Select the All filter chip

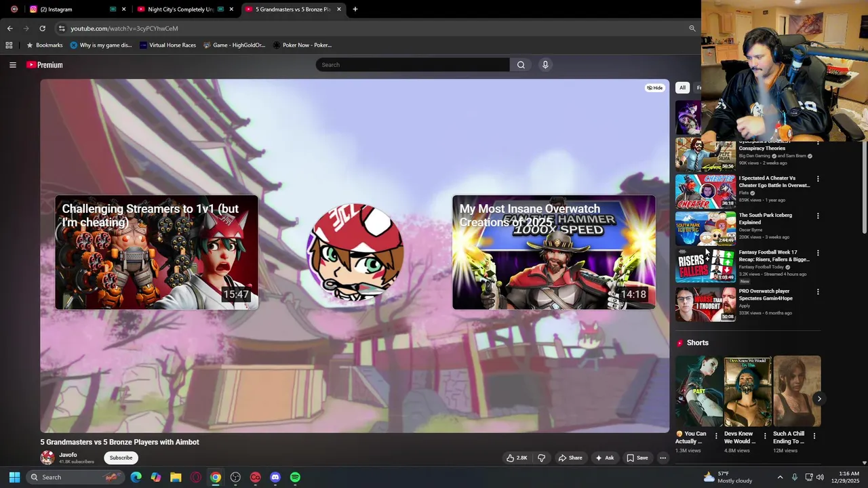coord(682,88)
